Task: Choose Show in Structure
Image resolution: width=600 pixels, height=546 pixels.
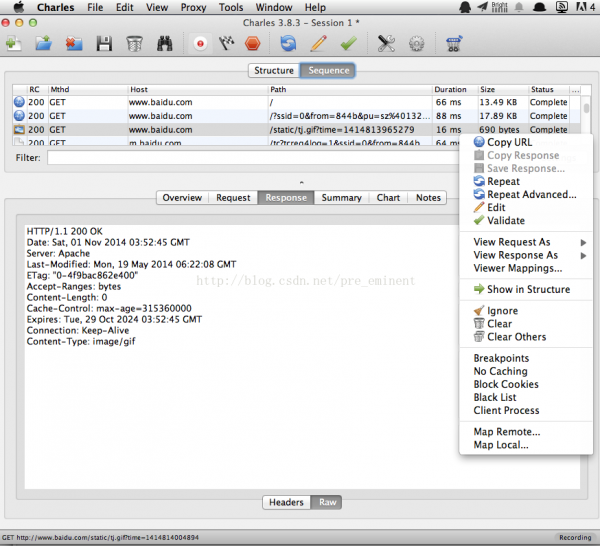Action: point(526,289)
